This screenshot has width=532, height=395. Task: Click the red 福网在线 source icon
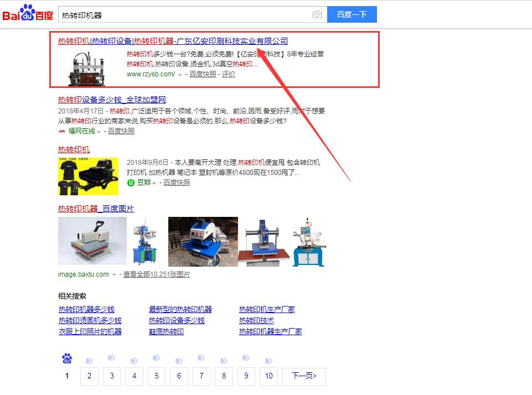click(x=62, y=131)
